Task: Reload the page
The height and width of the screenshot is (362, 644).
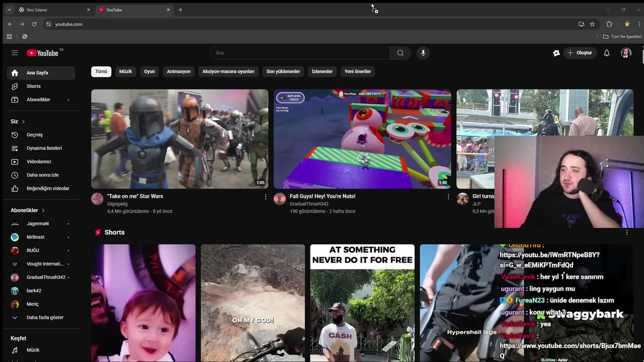Action: (34, 24)
